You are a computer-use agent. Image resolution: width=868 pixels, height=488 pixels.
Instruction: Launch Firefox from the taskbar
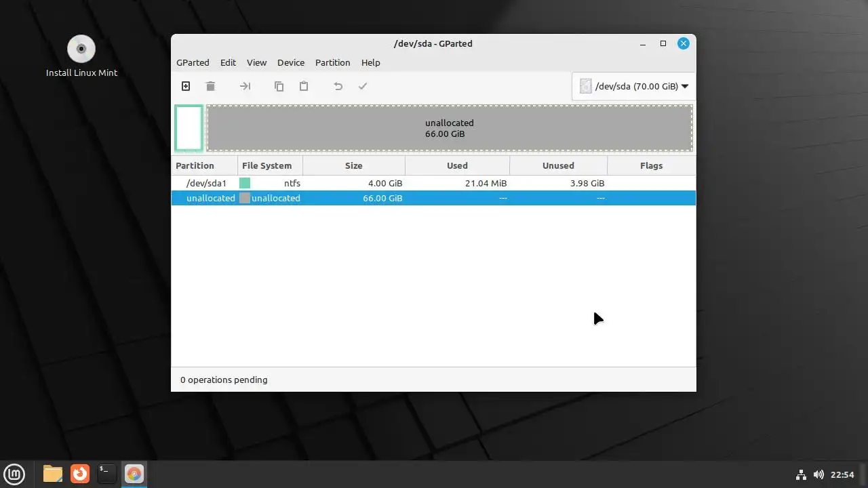[x=80, y=474]
